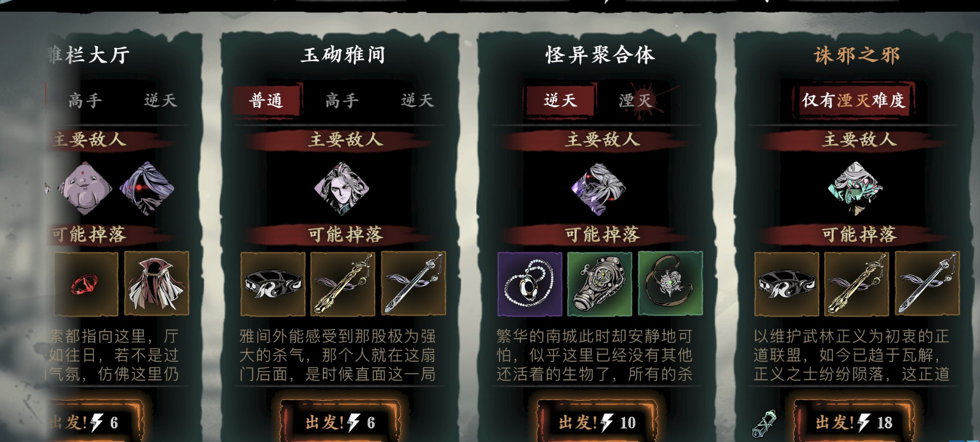Click the pink blob enemy portrait

[86, 188]
